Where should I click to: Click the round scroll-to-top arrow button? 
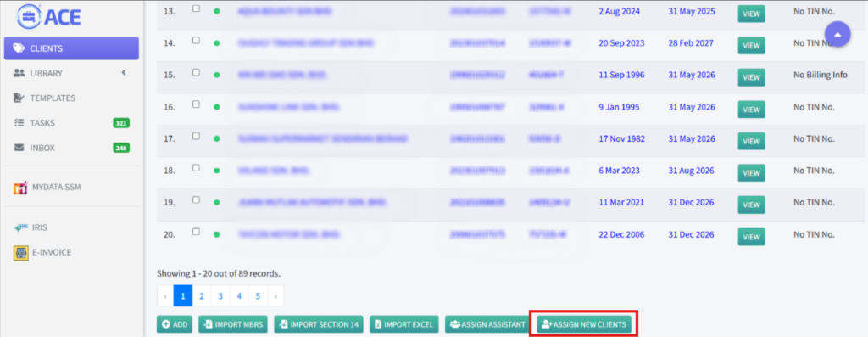click(x=837, y=34)
